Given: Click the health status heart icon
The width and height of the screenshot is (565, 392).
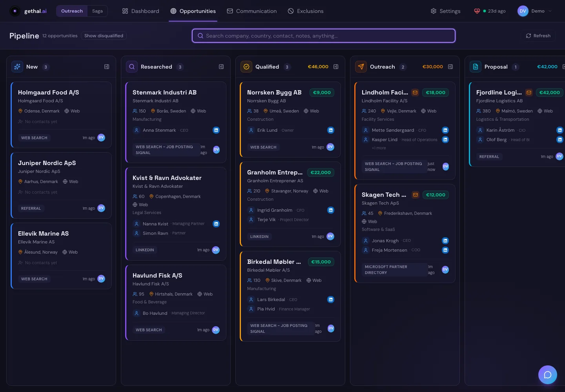Looking at the screenshot, I should tap(477, 11).
